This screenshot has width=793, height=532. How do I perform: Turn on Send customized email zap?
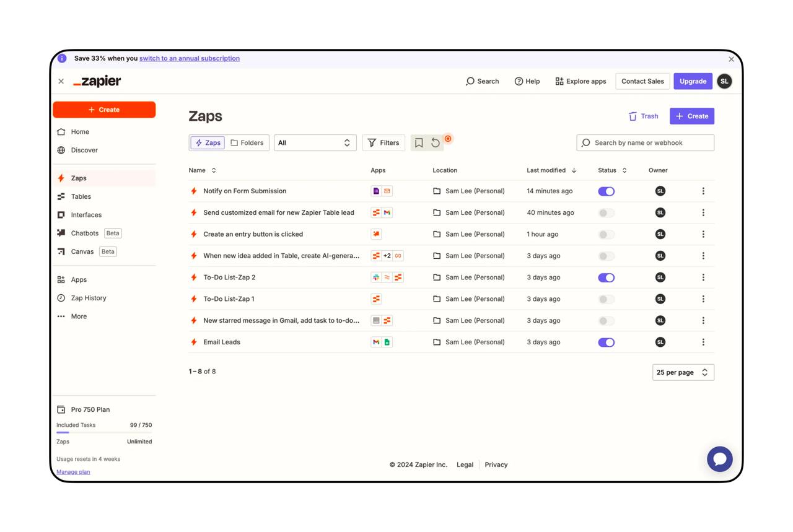(x=607, y=213)
